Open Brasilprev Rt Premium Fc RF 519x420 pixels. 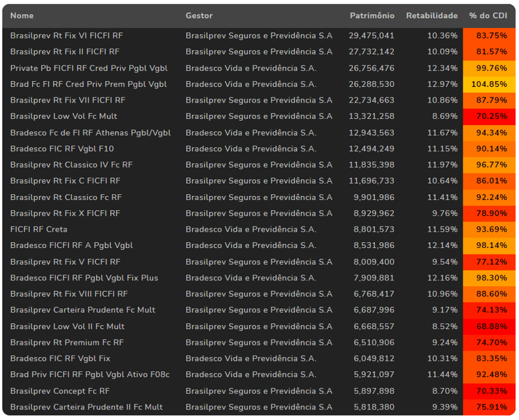(x=67, y=343)
